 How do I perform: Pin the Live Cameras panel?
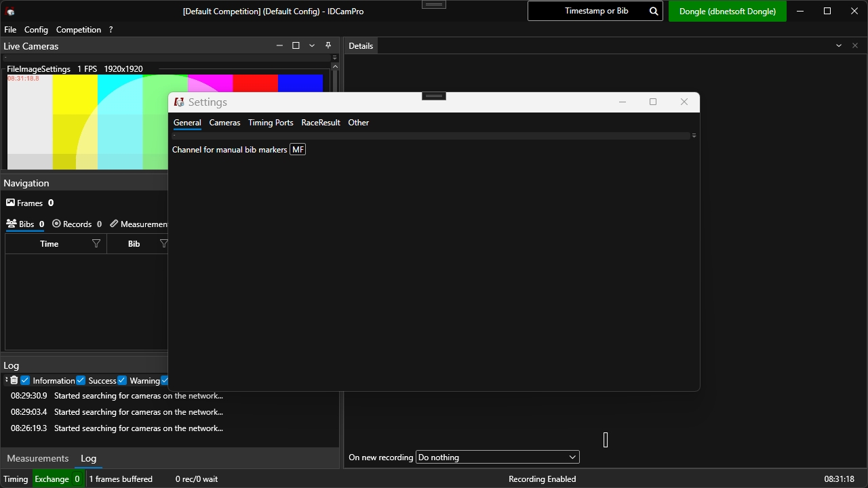[328, 45]
